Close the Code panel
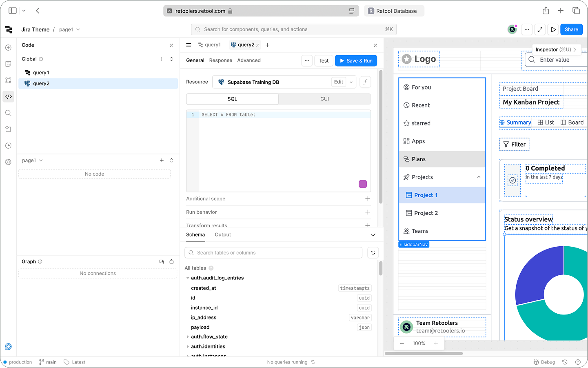The height and width of the screenshot is (368, 588). (171, 45)
